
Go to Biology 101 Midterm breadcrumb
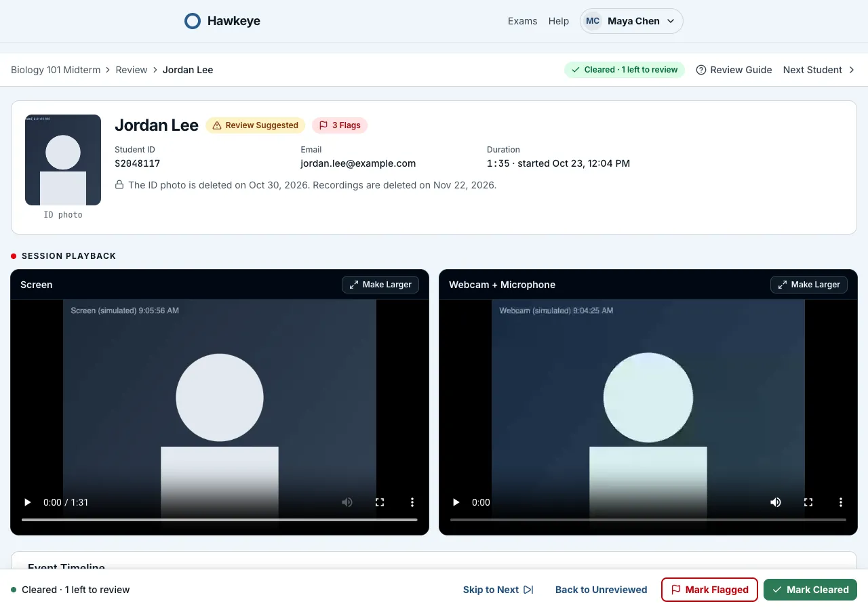tap(56, 70)
